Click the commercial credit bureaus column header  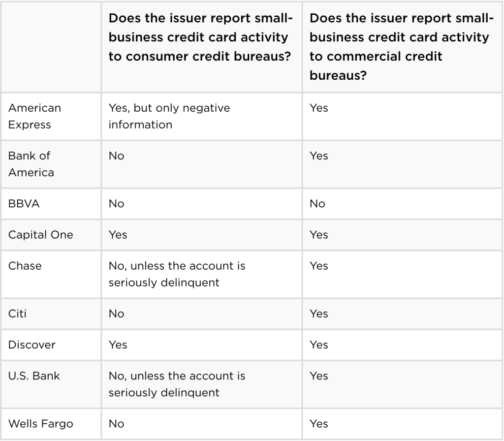pyautogui.click(x=403, y=47)
